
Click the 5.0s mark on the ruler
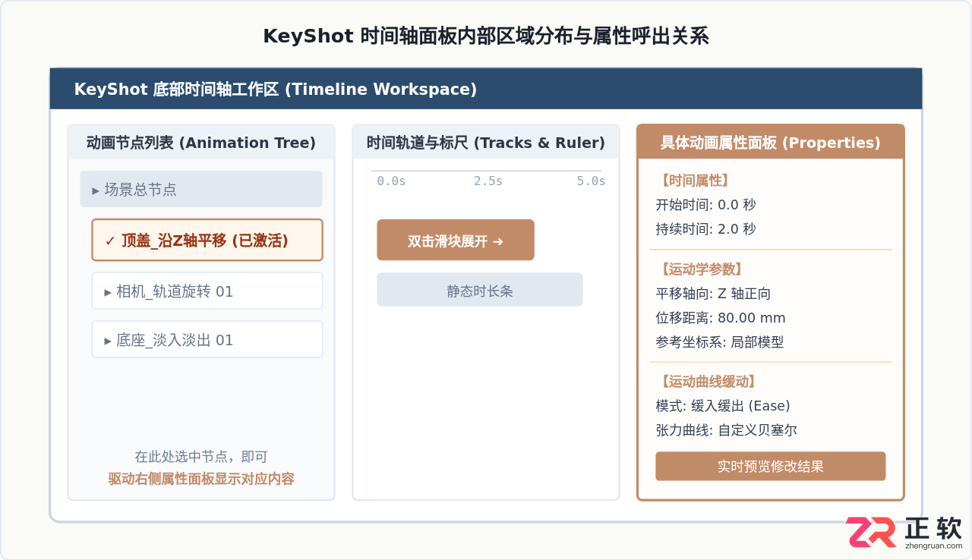(591, 181)
